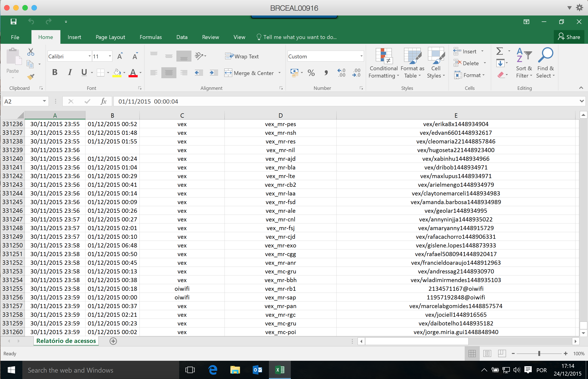Open the Page Layout tab
Screen dimensions: 588x379
pos(110,37)
